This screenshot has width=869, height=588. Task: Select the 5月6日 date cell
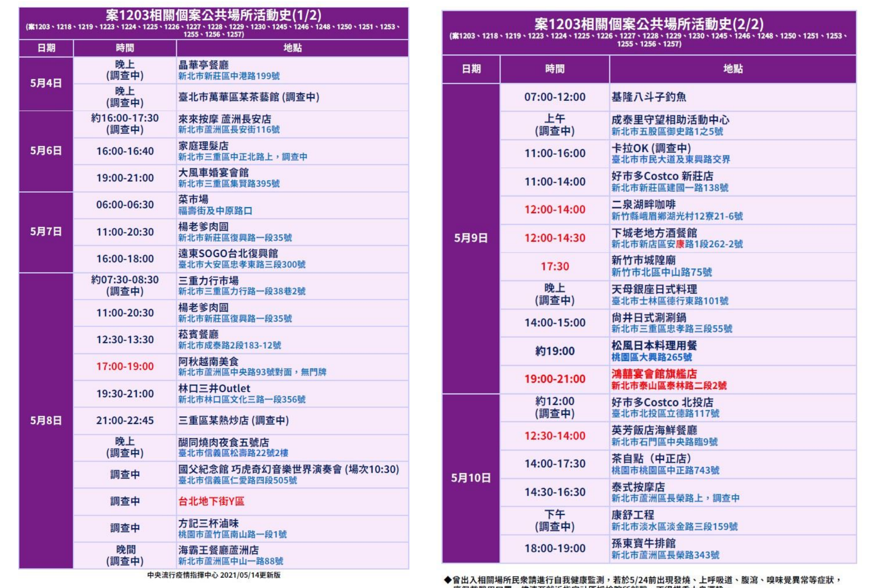tap(46, 151)
